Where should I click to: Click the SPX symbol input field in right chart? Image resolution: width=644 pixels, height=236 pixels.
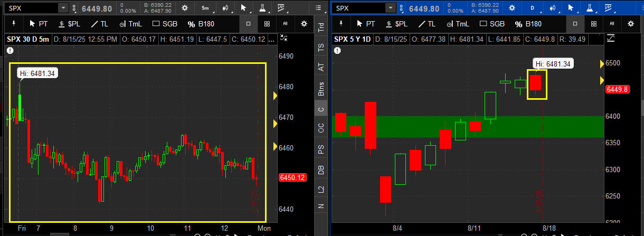[x=359, y=8]
